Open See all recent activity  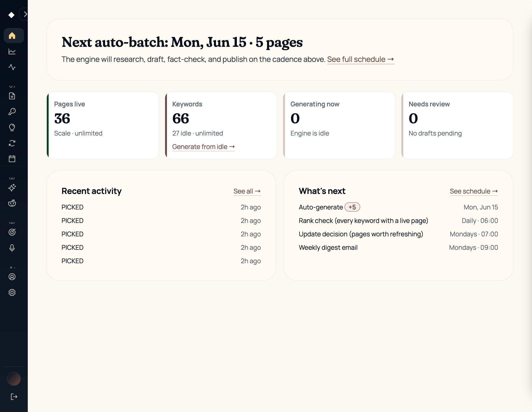click(x=247, y=191)
